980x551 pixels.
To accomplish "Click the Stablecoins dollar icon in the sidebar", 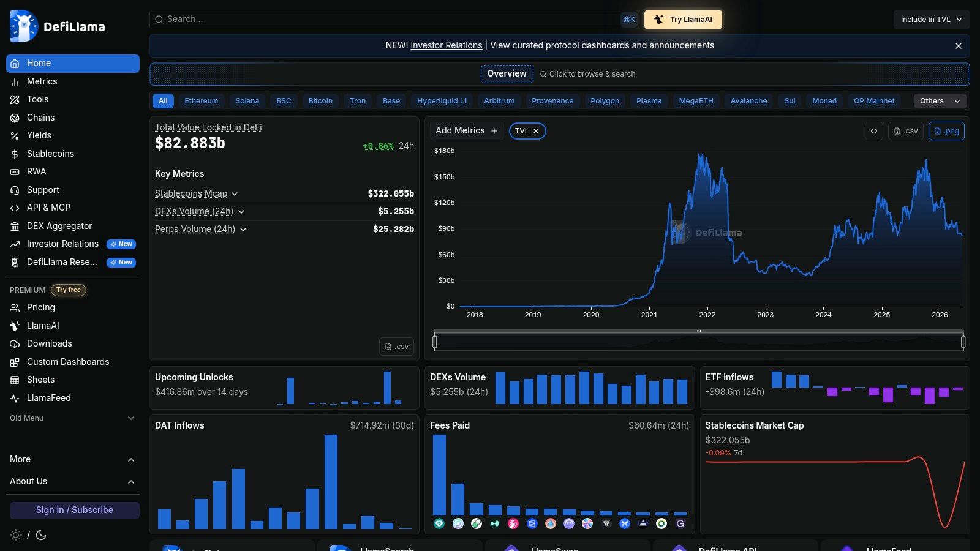I will (x=15, y=154).
